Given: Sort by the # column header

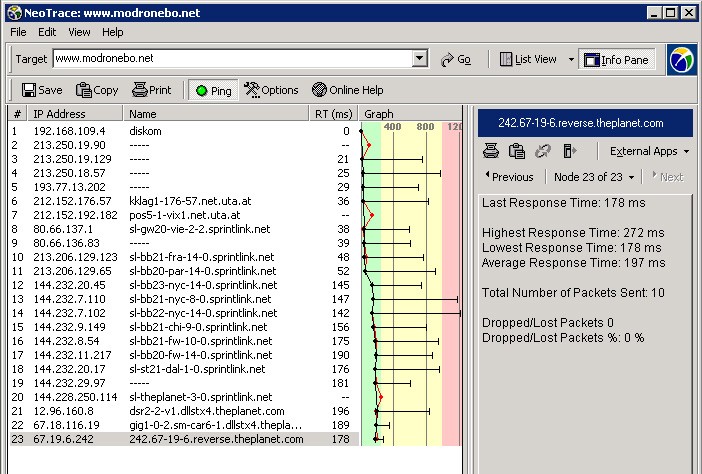Looking at the screenshot, I should click(17, 114).
